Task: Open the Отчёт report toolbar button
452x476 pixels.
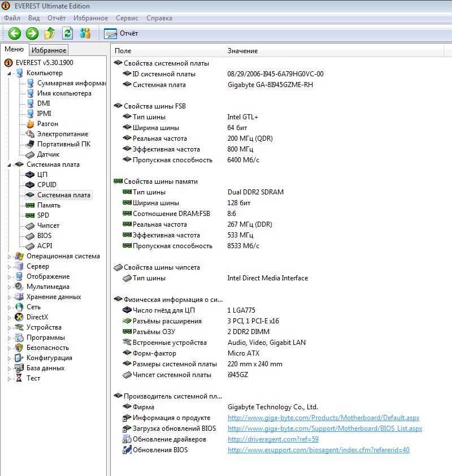Action: click(121, 33)
